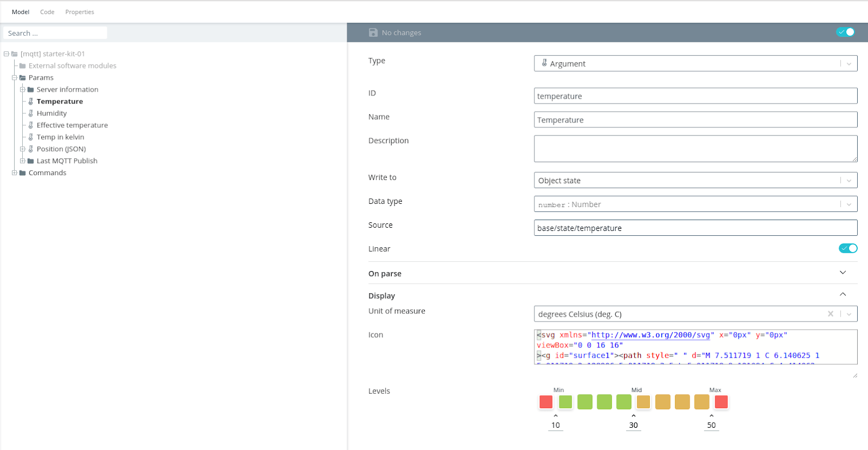
Task: Switch to the Model tab
Action: [21, 12]
